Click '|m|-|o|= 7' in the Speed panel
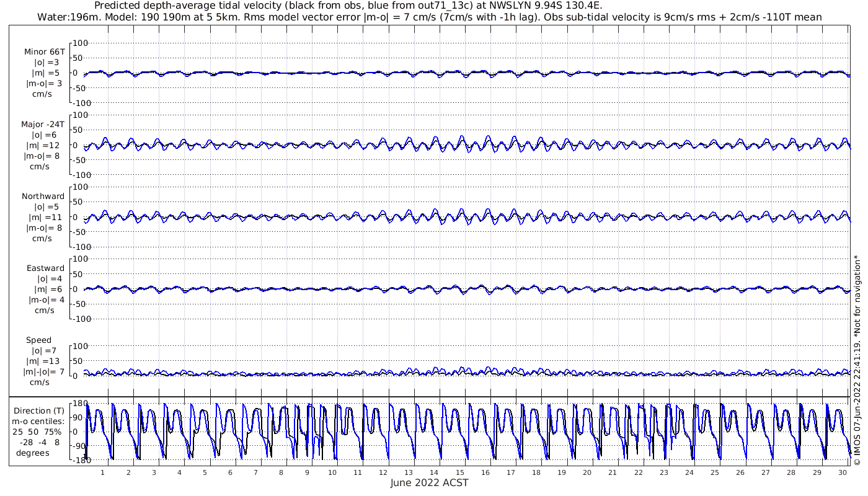 click(43, 371)
